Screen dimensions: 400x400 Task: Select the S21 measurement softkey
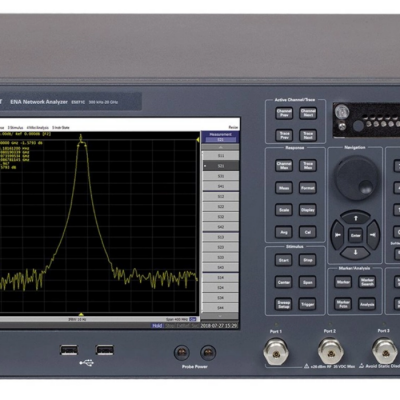click(x=221, y=166)
